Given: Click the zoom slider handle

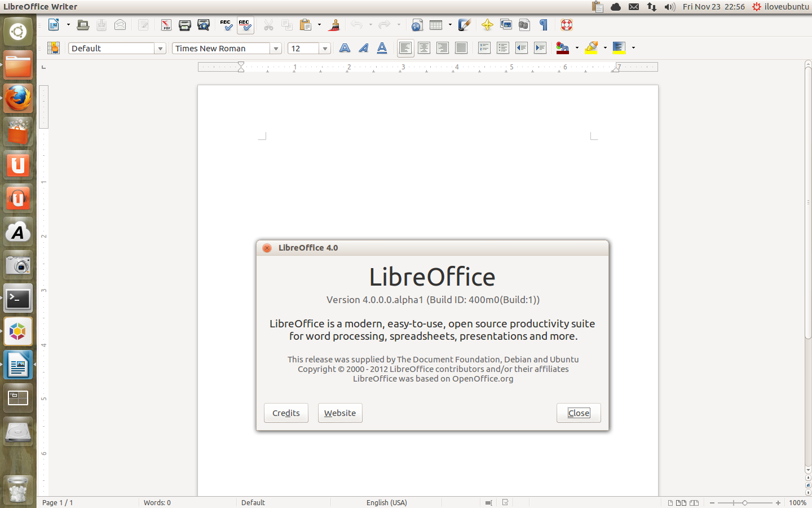Looking at the screenshot, I should click(745, 502).
